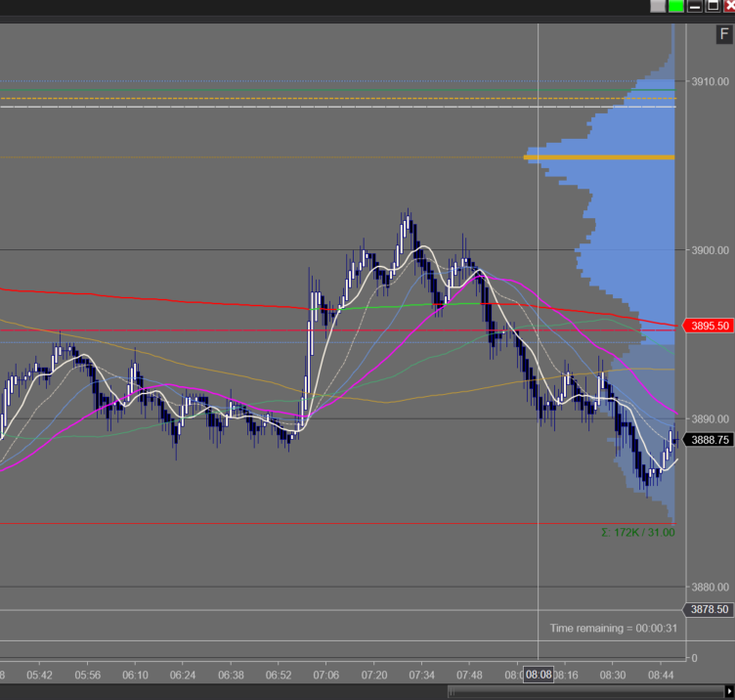Click the 3910.00 price axis label
Viewport: 735px width, 700px height.
point(711,81)
